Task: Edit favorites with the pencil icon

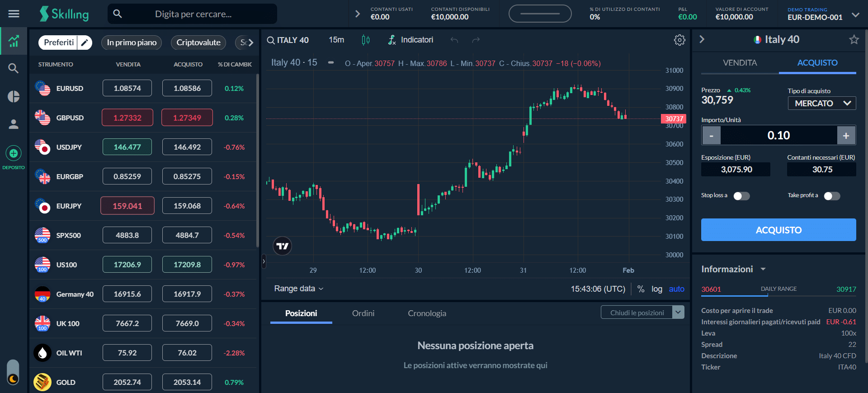Action: [85, 43]
